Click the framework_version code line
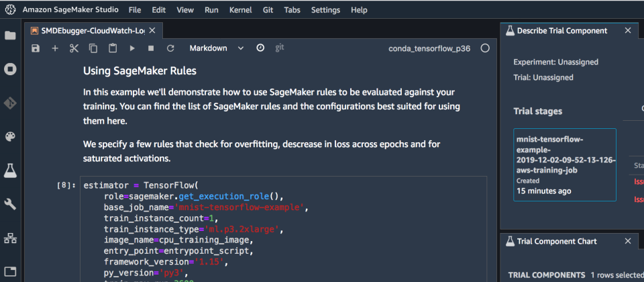Image resolution: width=644 pixels, height=282 pixels. coord(166,262)
